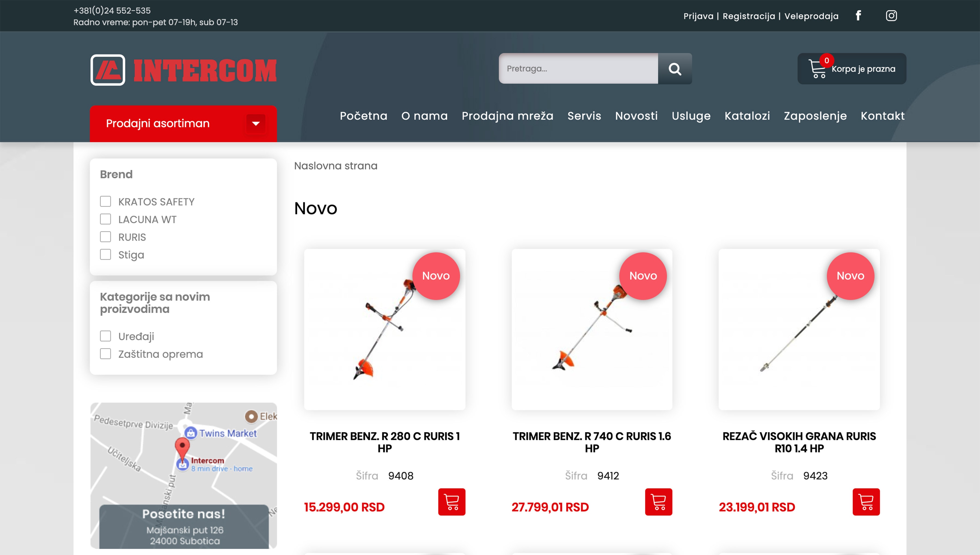Go to Početna in the navigation

click(363, 116)
